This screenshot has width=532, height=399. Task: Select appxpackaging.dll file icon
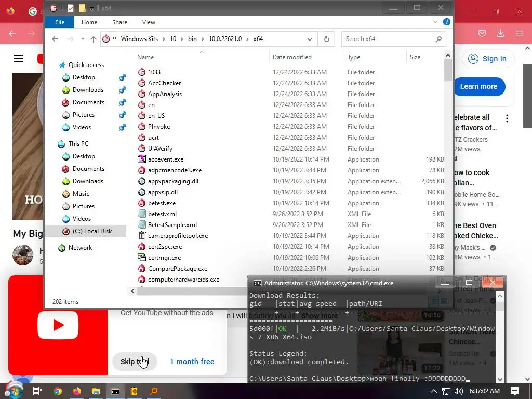(x=141, y=181)
